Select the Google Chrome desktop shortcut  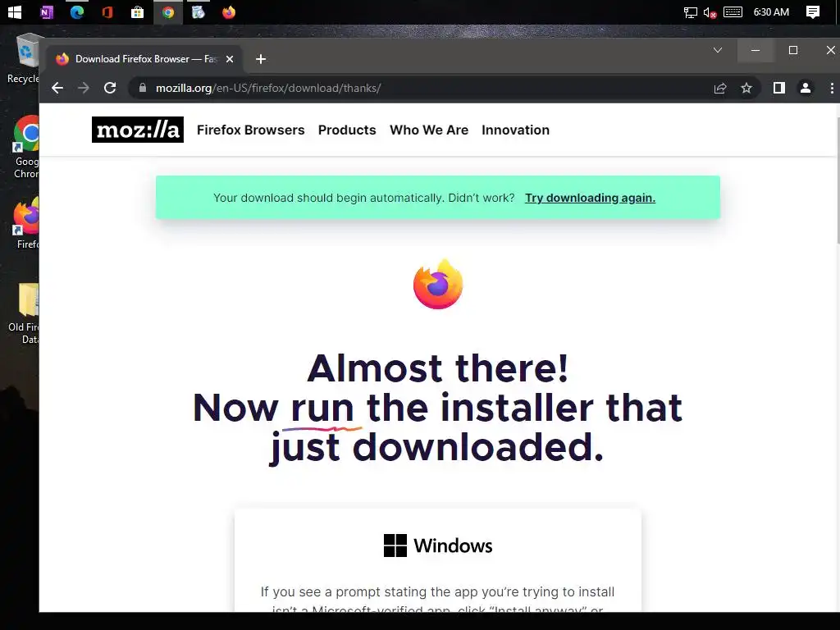point(25,147)
